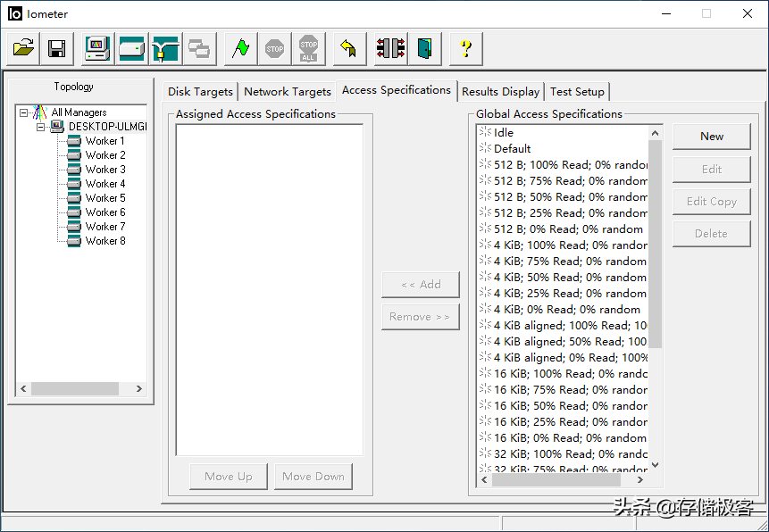Start tests with the green flag icon

pos(240,49)
